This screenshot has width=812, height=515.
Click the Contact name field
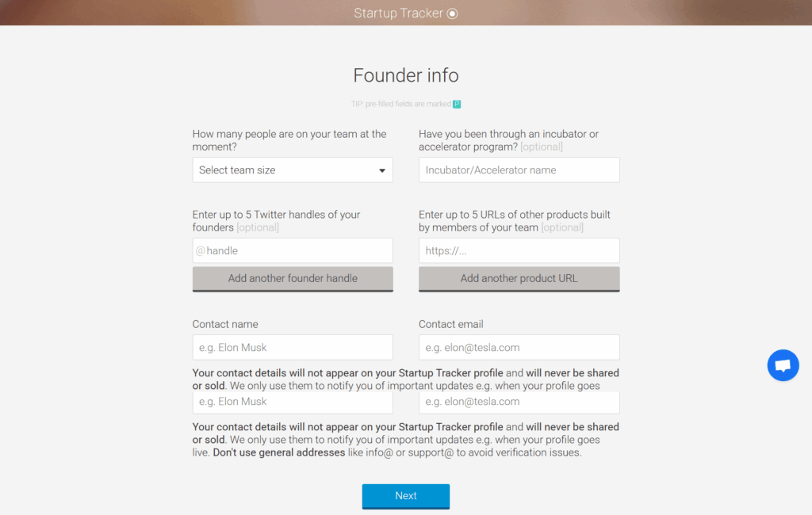click(293, 347)
